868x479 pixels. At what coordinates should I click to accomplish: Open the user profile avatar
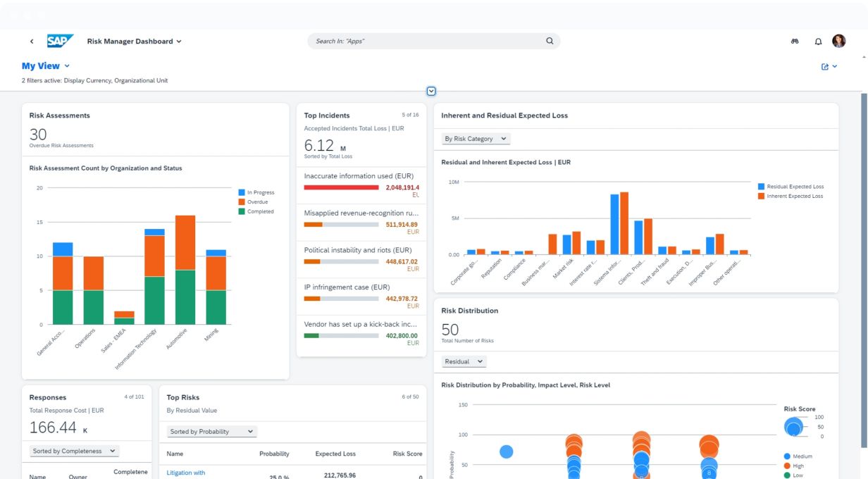point(838,41)
